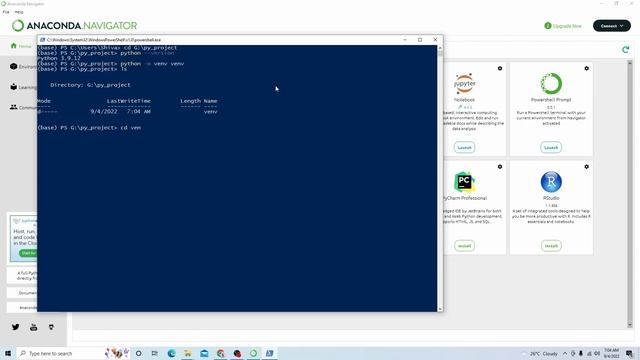Refresh the Navigator application list
The image size is (640, 360).
pos(625,50)
